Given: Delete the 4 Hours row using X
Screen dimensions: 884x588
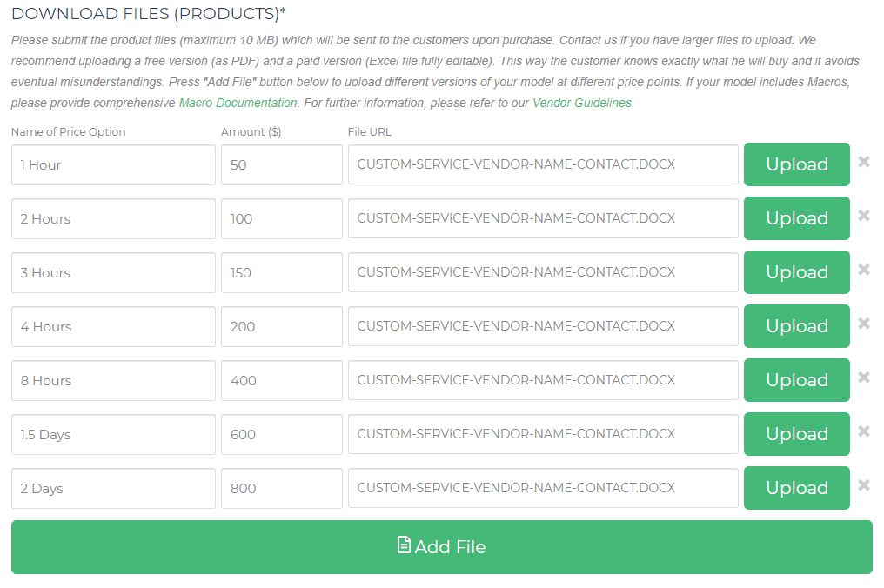Looking at the screenshot, I should tap(864, 324).
